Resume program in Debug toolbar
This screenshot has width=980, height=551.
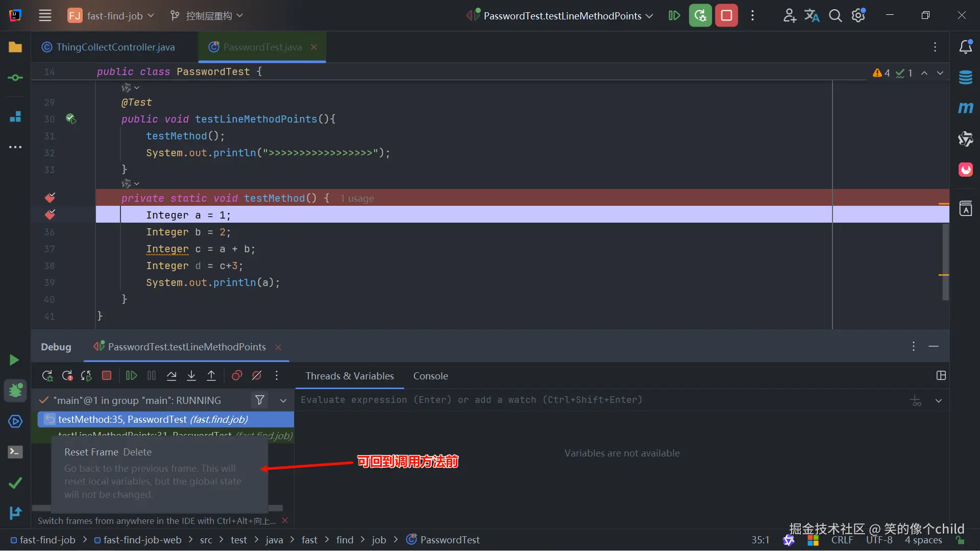click(131, 376)
